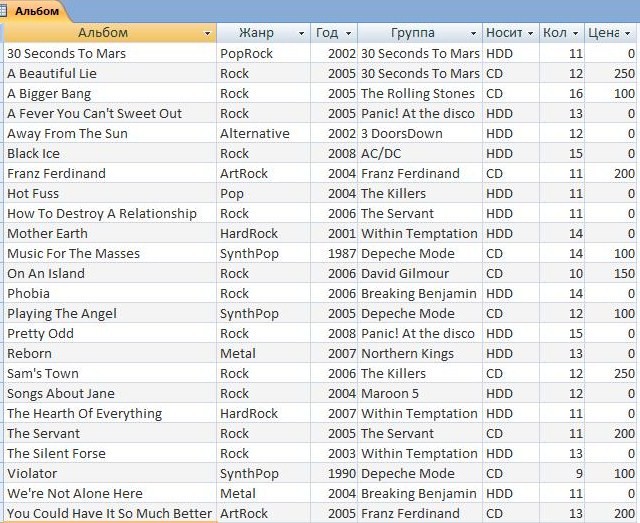The height and width of the screenshot is (523, 640).
Task: Open the Цена column filter dropdown
Action: 627,33
